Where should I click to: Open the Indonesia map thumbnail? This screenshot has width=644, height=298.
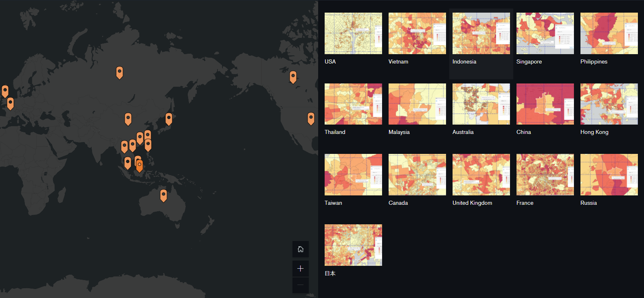[x=481, y=33]
